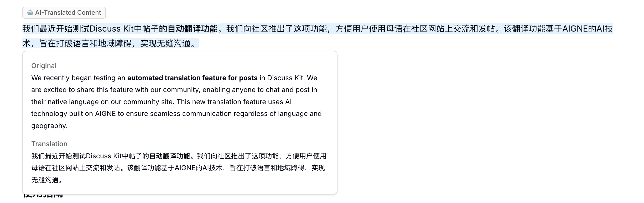Click "community site" in the original text

(149, 102)
